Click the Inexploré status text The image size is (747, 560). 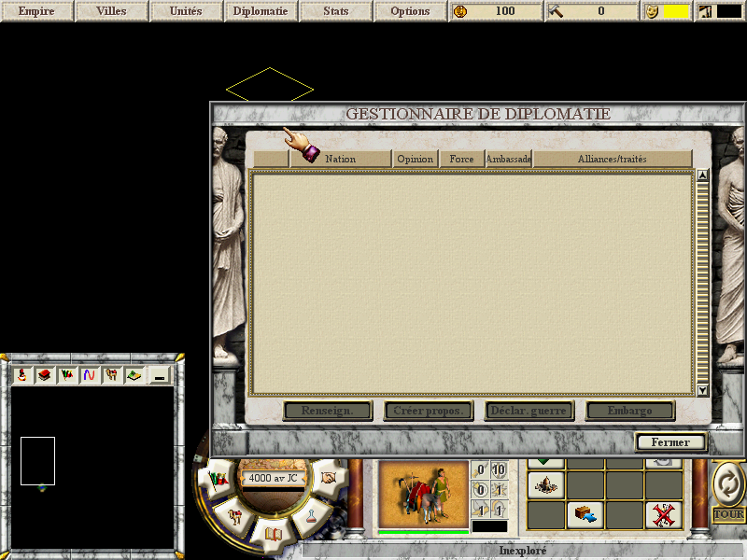(x=523, y=551)
